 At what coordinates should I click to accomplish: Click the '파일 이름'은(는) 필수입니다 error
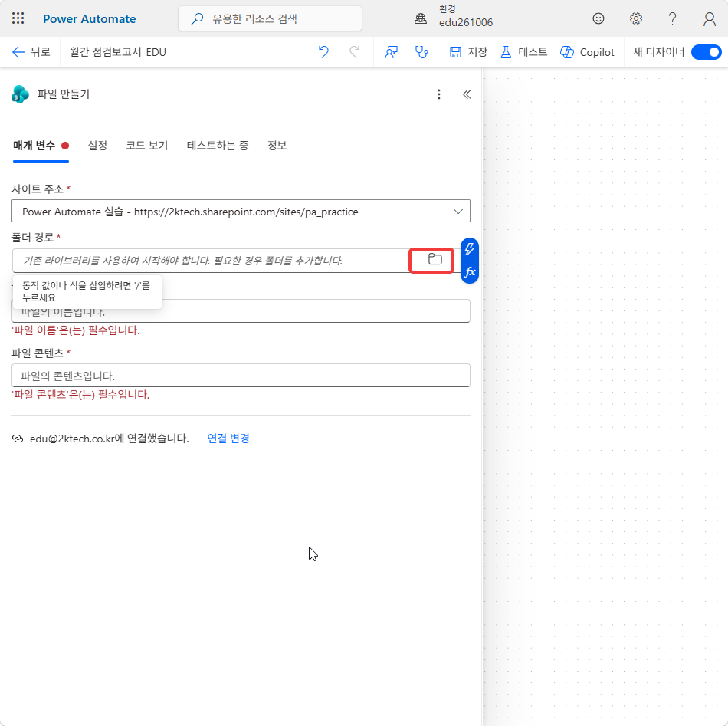[x=76, y=330]
